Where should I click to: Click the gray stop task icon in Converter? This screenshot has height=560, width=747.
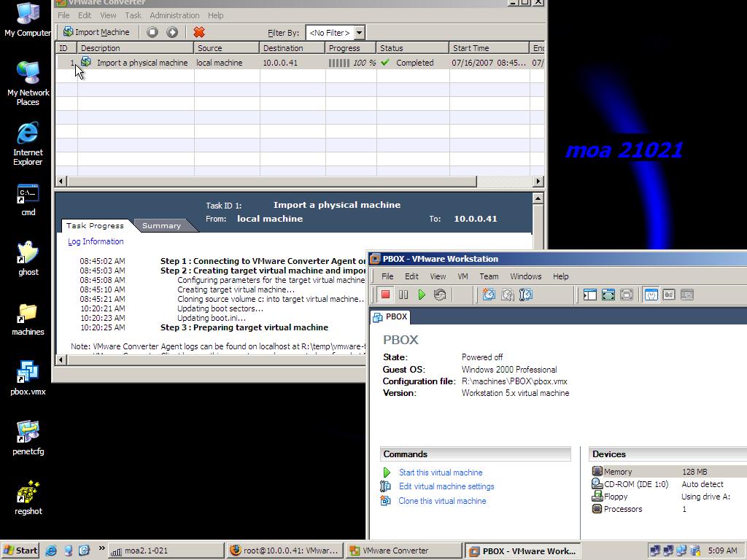pyautogui.click(x=152, y=32)
